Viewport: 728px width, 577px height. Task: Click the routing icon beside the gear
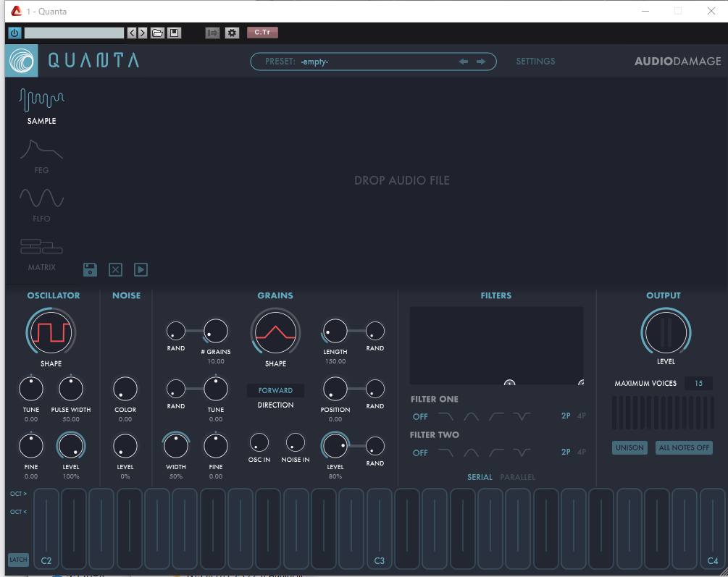[213, 33]
